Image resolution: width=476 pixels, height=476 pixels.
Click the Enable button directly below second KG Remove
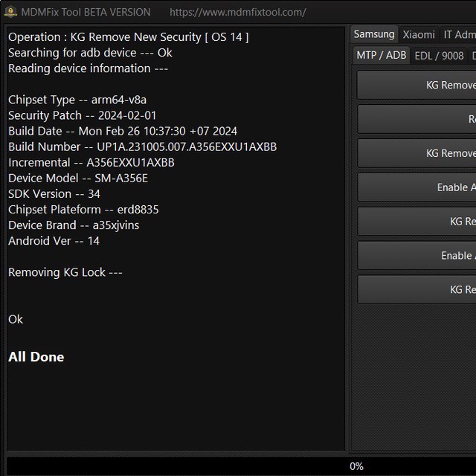click(x=416, y=187)
